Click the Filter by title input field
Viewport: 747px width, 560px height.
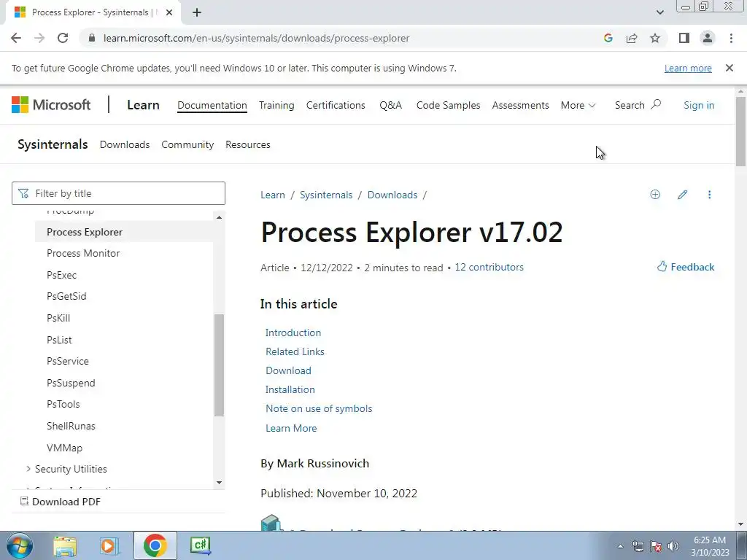(118, 193)
